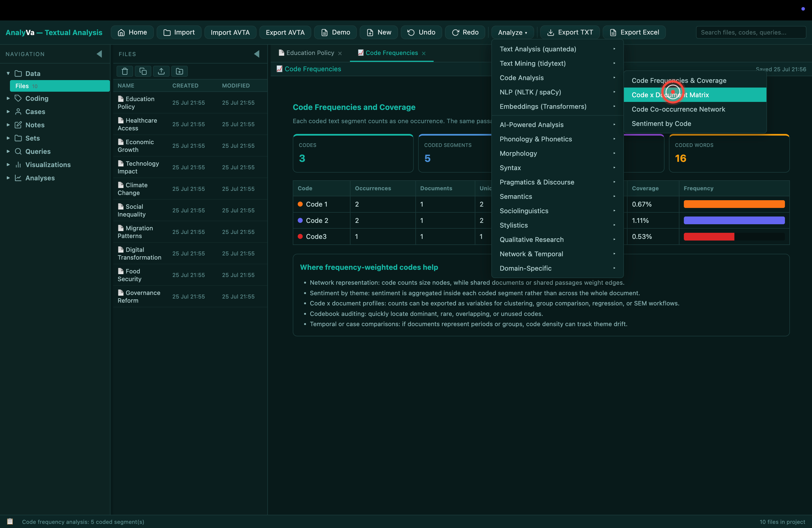Image resolution: width=812 pixels, height=528 pixels.
Task: Click the Sets folder icon in navigation
Action: pyautogui.click(x=18, y=138)
